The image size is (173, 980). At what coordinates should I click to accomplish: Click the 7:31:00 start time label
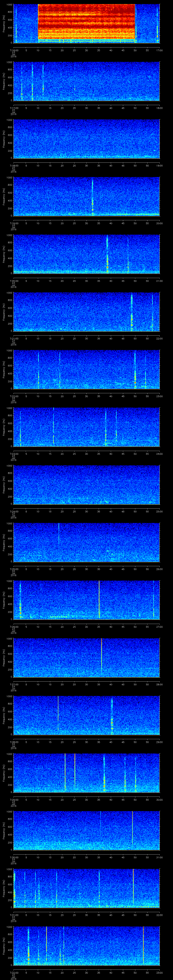14,915
